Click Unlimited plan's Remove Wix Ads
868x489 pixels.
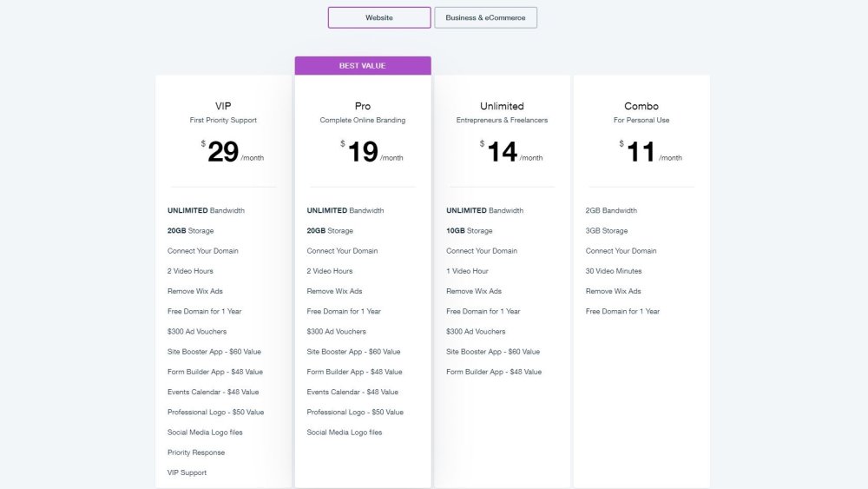(x=474, y=291)
